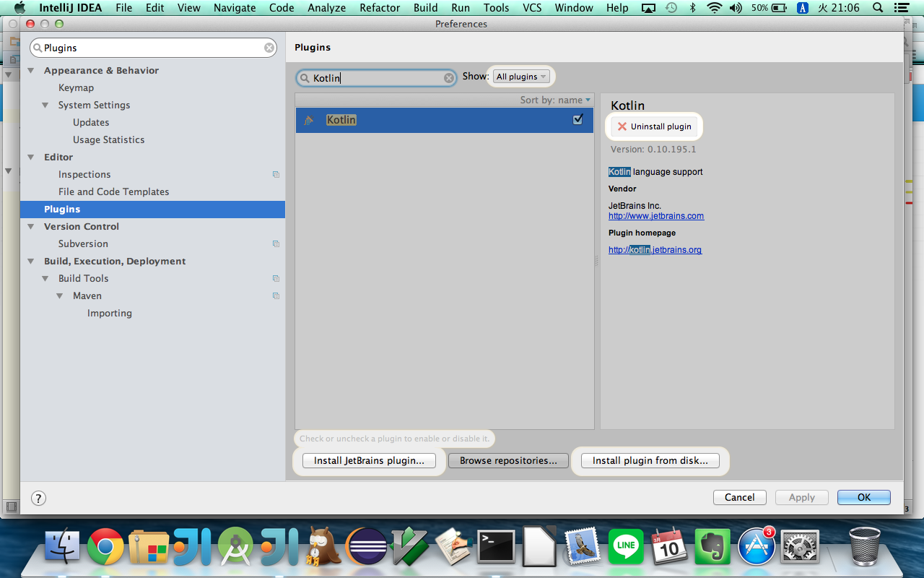
Task: Select Updates under System Settings
Action: tap(91, 123)
